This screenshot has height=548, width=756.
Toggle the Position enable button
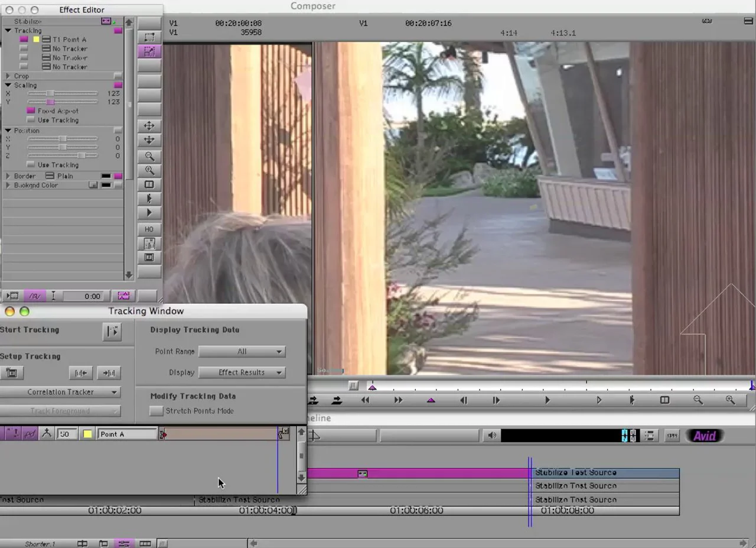[x=118, y=131]
